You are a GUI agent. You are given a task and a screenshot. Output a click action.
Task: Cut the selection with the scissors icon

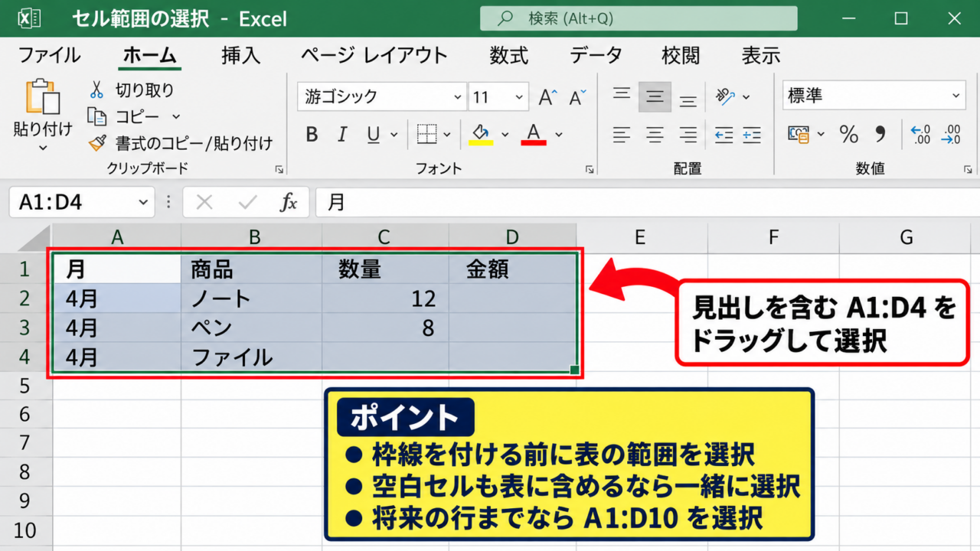click(96, 90)
